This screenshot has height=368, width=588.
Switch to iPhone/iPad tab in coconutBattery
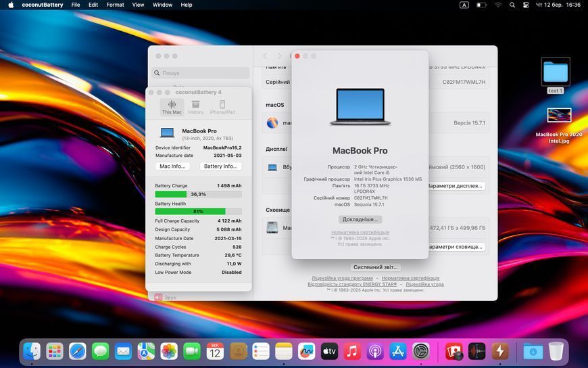pyautogui.click(x=222, y=107)
